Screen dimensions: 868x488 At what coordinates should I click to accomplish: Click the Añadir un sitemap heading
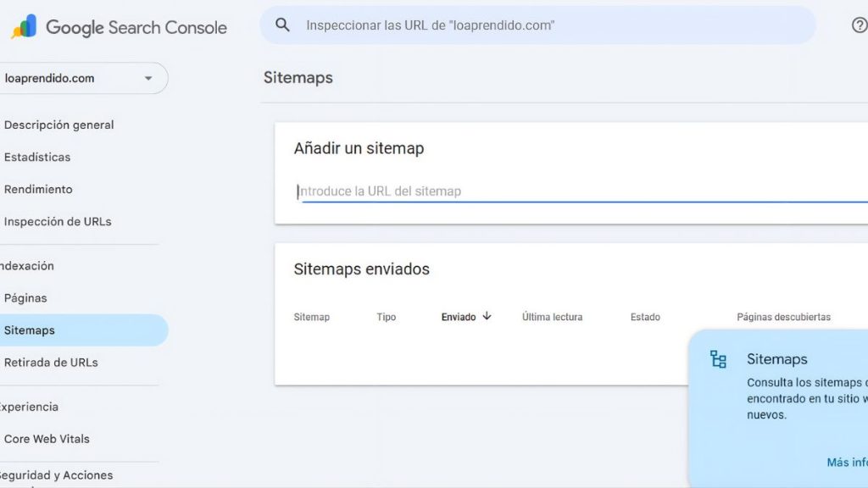click(x=359, y=148)
